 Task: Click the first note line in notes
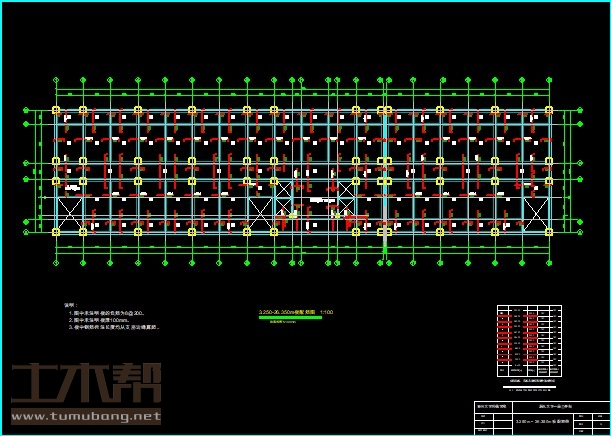[x=116, y=313]
